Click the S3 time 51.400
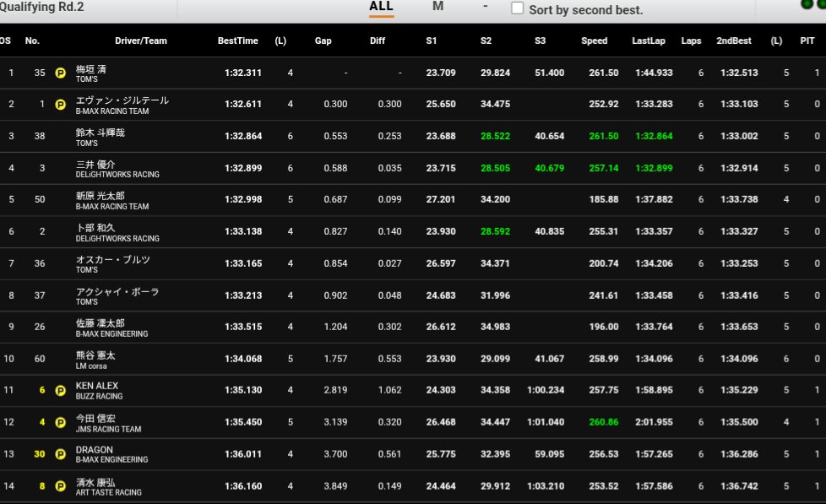The height and width of the screenshot is (504, 826). pyautogui.click(x=550, y=73)
